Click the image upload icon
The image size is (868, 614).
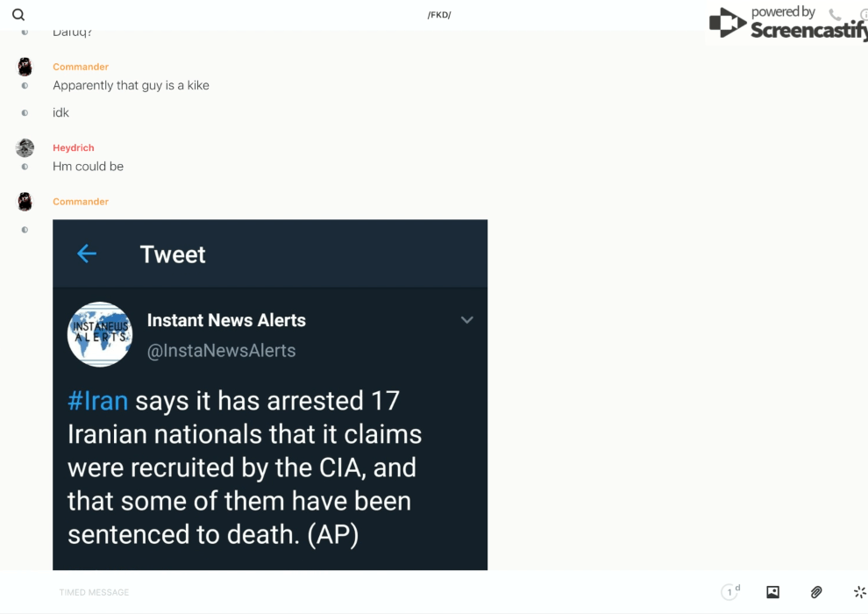pyautogui.click(x=772, y=592)
